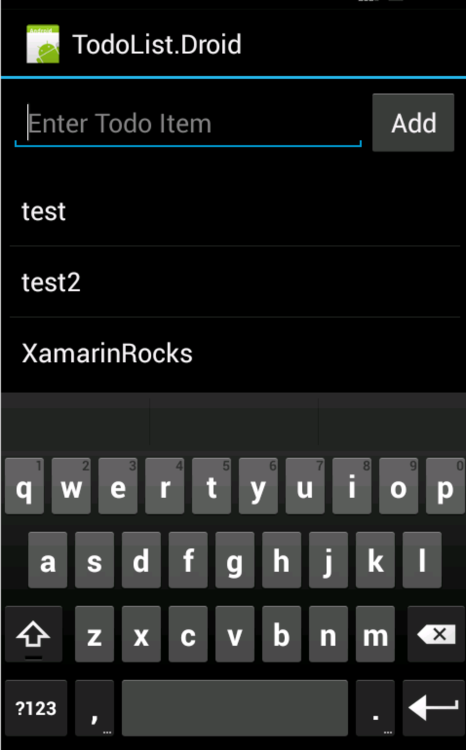Tap the space bar key

(x=234, y=707)
